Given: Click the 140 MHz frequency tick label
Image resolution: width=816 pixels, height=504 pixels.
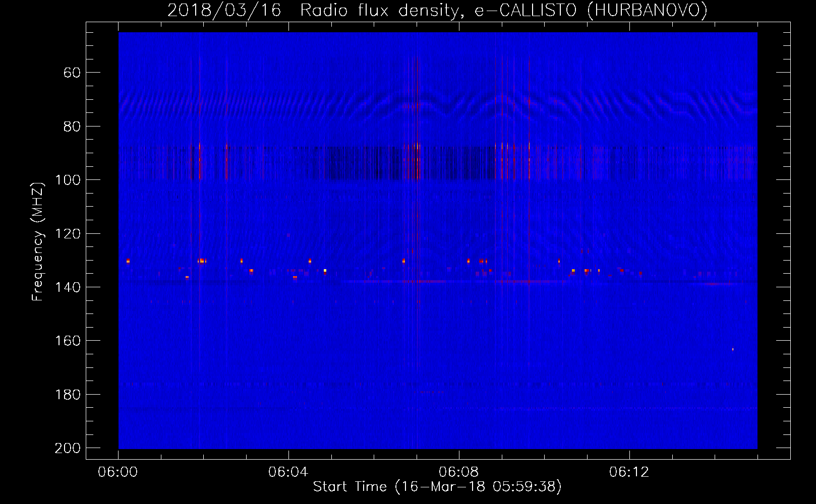Looking at the screenshot, I should [x=68, y=287].
